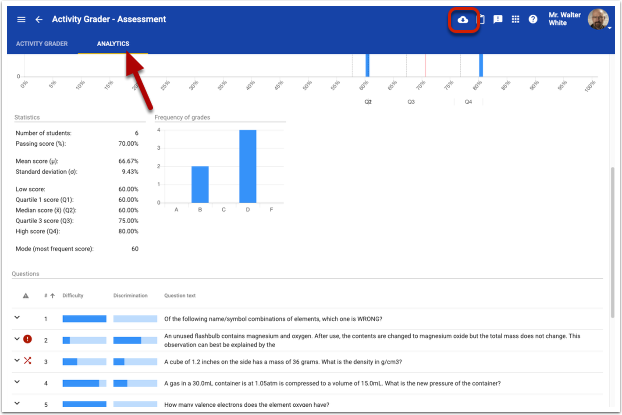622x415 pixels.
Task: Click the red shuffle icon on question 3
Action: click(27, 361)
